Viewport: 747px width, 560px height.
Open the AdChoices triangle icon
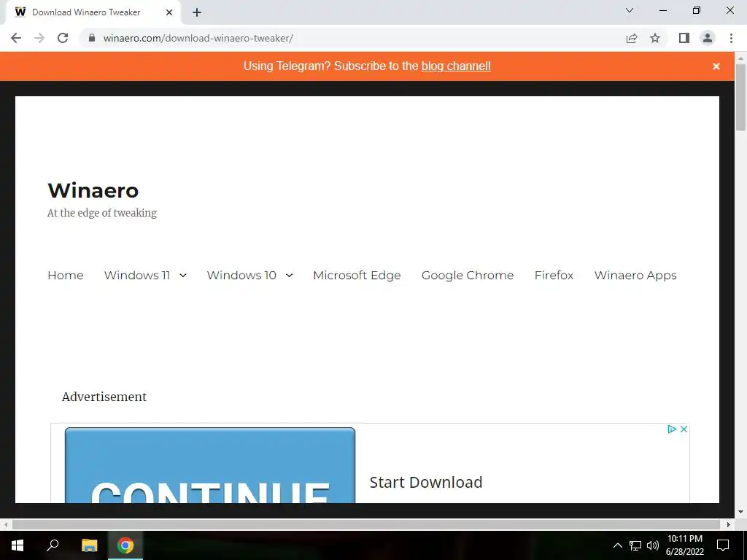coord(672,429)
